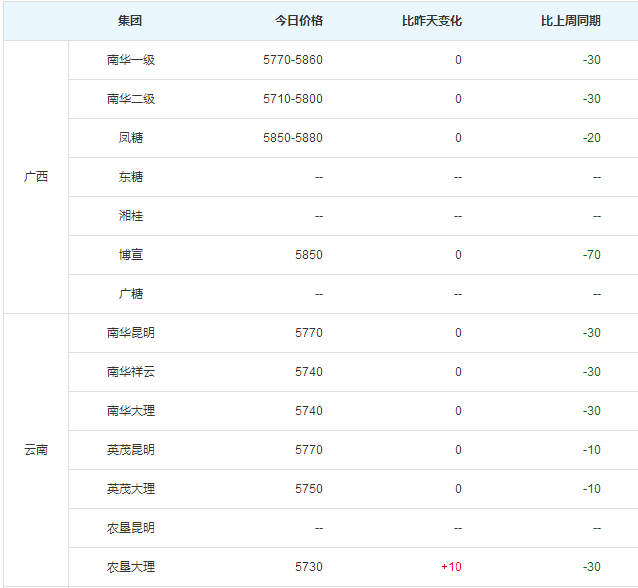Select price 5740 for 南华祥云
The height and width of the screenshot is (588, 638).
[309, 372]
